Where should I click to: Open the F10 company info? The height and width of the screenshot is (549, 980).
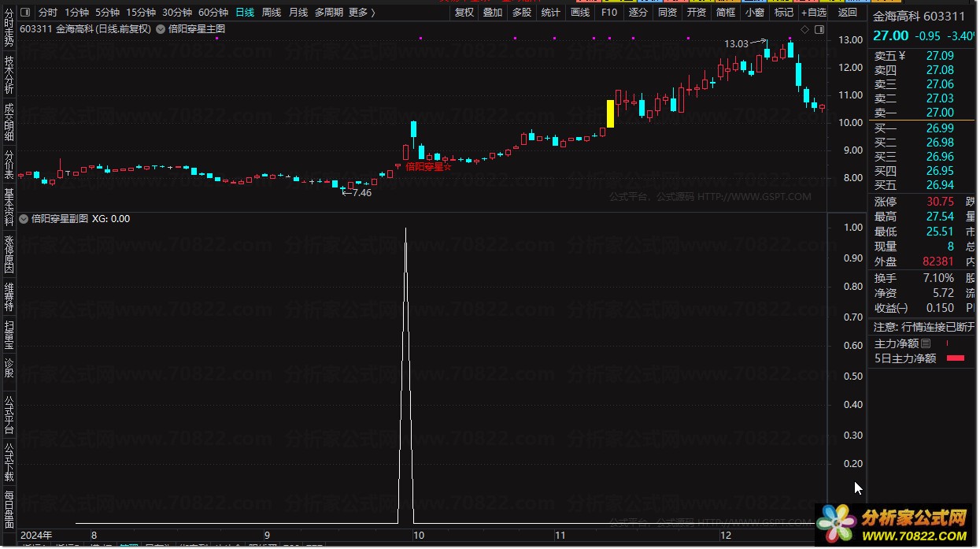[609, 13]
